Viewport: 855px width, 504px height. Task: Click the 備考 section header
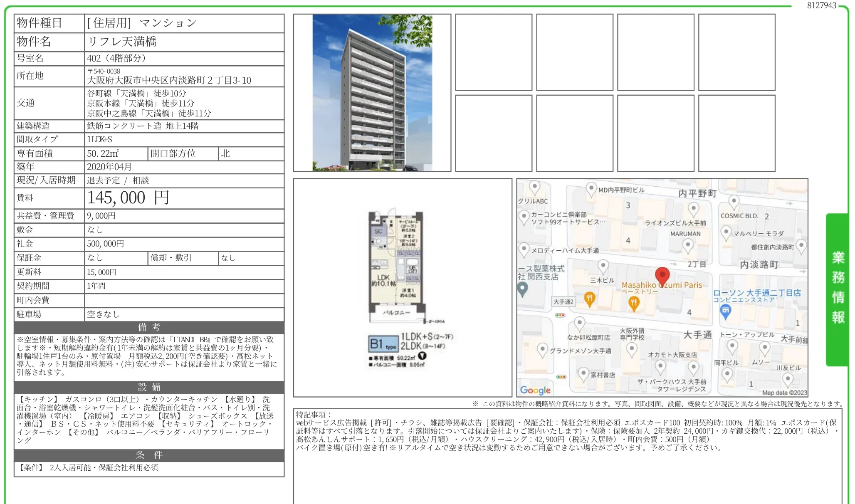click(149, 327)
